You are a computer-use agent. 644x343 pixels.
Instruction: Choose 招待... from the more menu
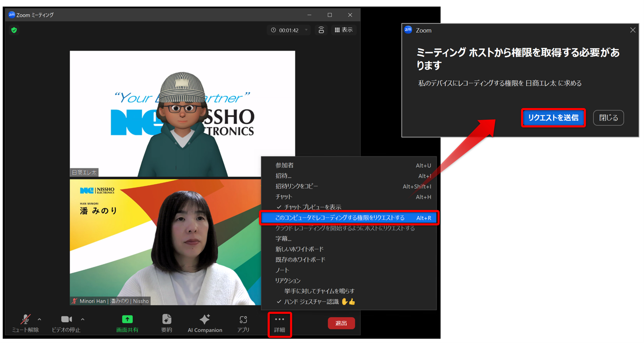[x=349, y=176]
